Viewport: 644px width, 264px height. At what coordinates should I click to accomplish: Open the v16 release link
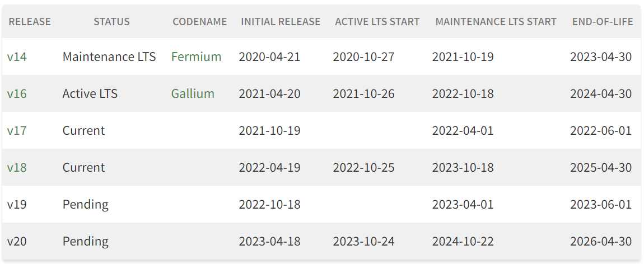click(17, 93)
